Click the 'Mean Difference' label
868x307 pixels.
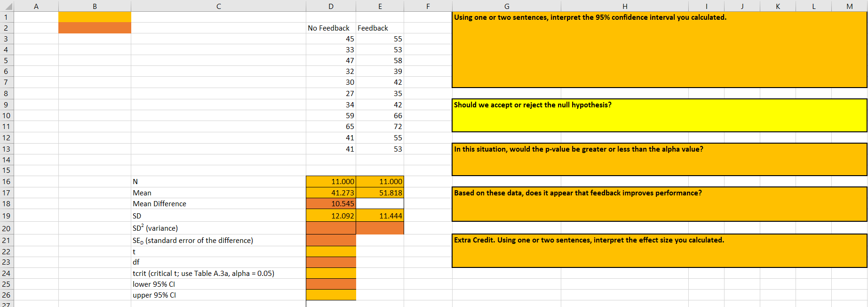pos(159,203)
